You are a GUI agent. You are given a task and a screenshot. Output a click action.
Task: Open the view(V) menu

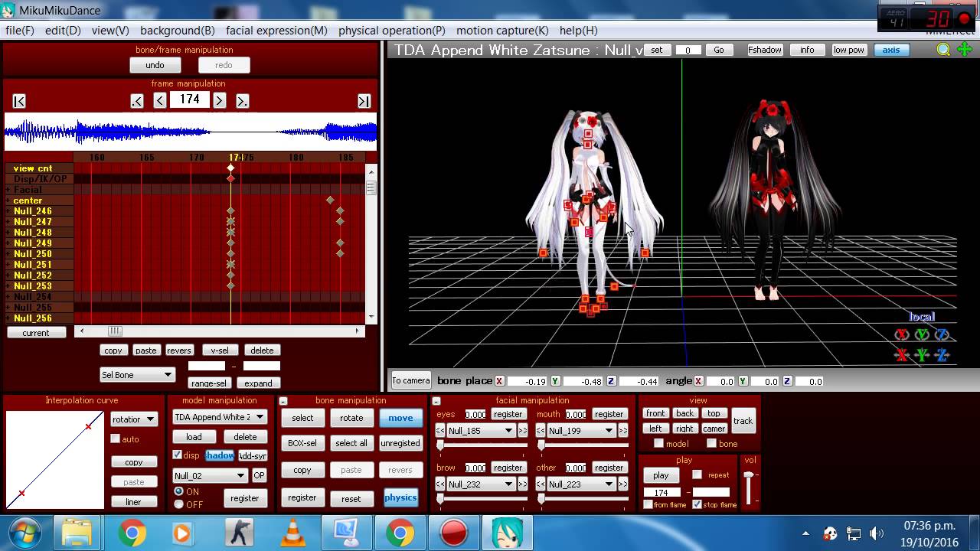pos(110,31)
